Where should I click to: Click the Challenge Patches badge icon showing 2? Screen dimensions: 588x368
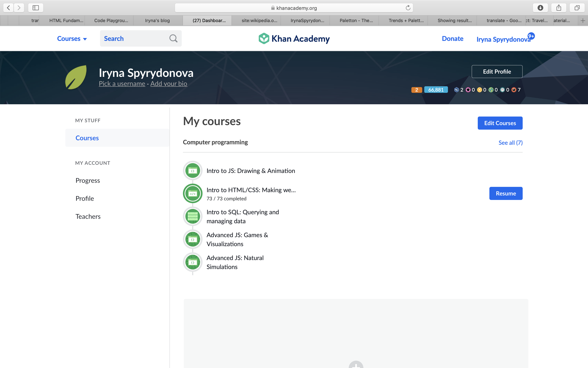(x=456, y=90)
